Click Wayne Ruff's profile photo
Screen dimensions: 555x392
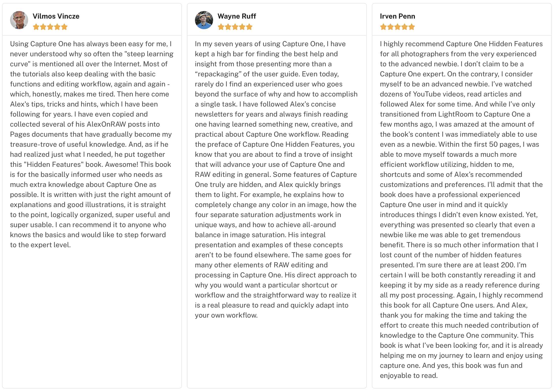[x=204, y=20]
